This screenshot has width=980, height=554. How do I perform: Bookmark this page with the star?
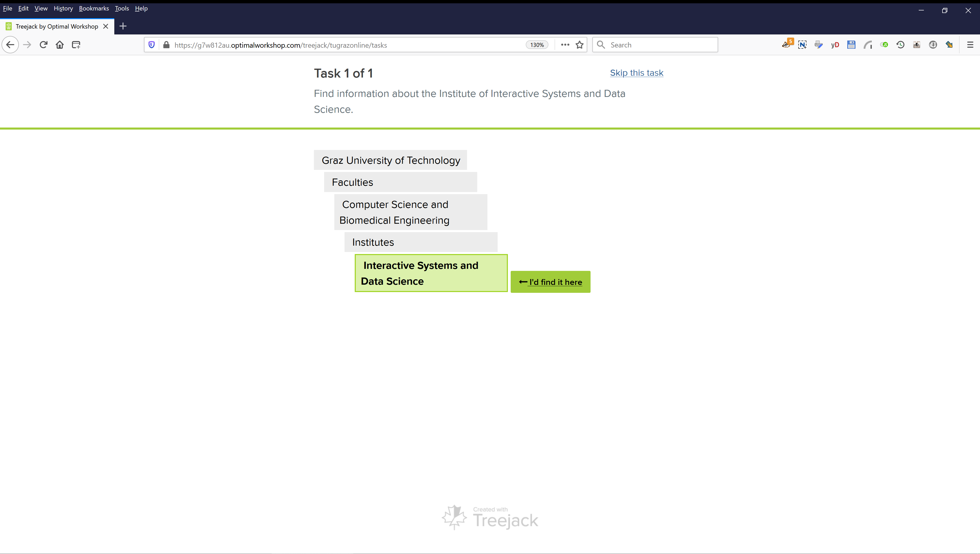(580, 45)
